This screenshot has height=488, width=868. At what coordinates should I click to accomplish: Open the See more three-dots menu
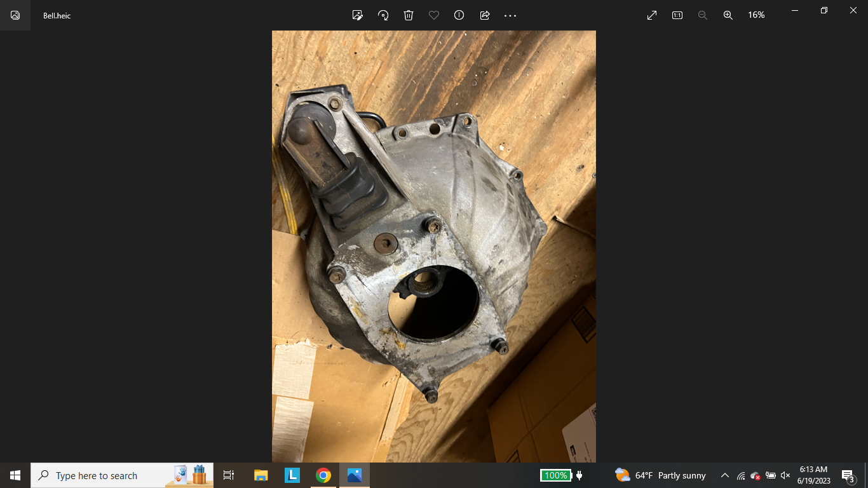point(510,15)
